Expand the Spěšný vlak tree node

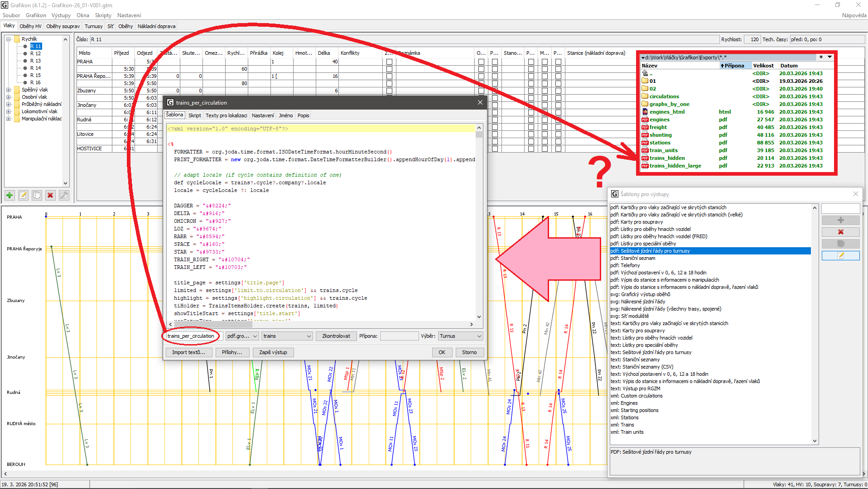point(9,90)
